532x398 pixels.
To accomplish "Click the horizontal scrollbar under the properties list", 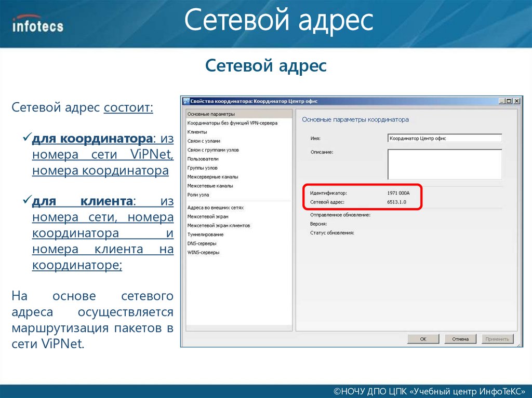I will pos(239,328).
